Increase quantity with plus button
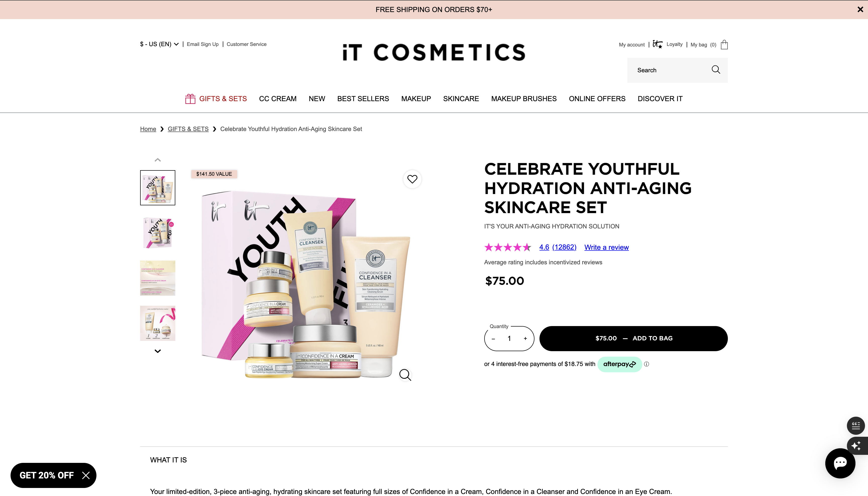 click(525, 339)
